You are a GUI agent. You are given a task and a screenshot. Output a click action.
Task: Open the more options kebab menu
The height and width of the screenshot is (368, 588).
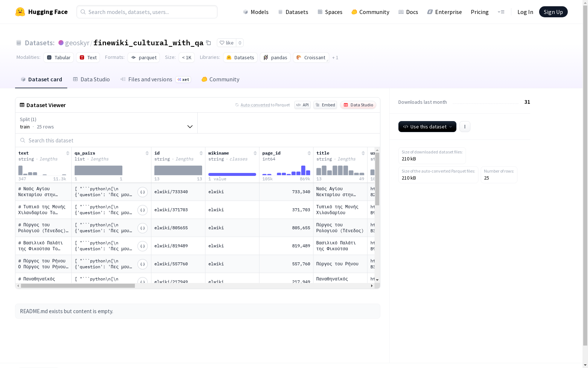[x=465, y=127]
